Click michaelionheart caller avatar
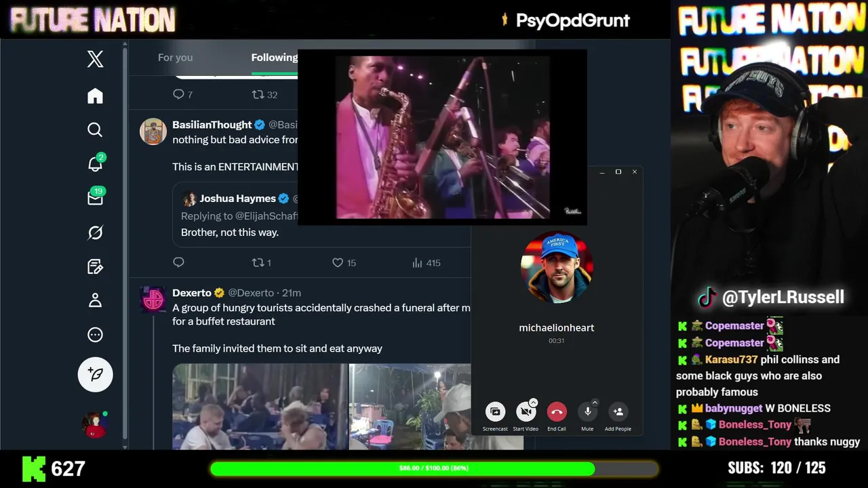The width and height of the screenshot is (868, 488). coord(557,267)
